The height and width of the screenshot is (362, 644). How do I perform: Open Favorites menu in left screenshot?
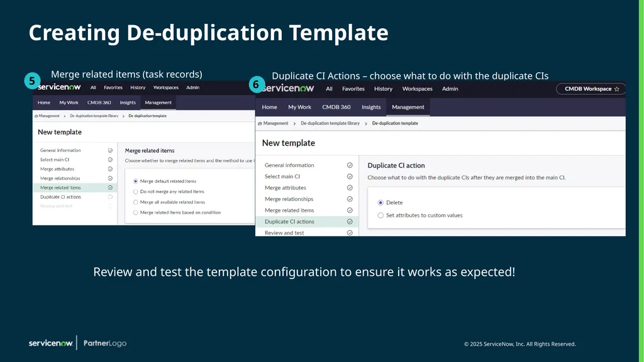pyautogui.click(x=113, y=87)
